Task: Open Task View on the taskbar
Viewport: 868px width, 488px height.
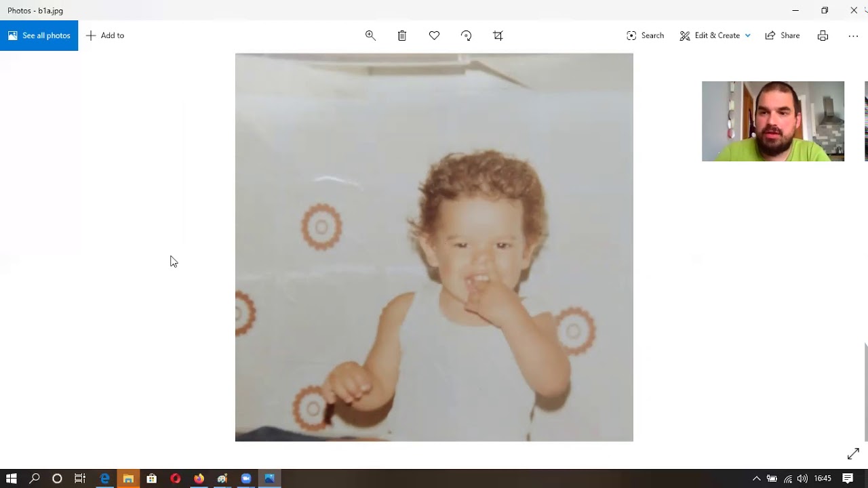Action: (x=80, y=479)
